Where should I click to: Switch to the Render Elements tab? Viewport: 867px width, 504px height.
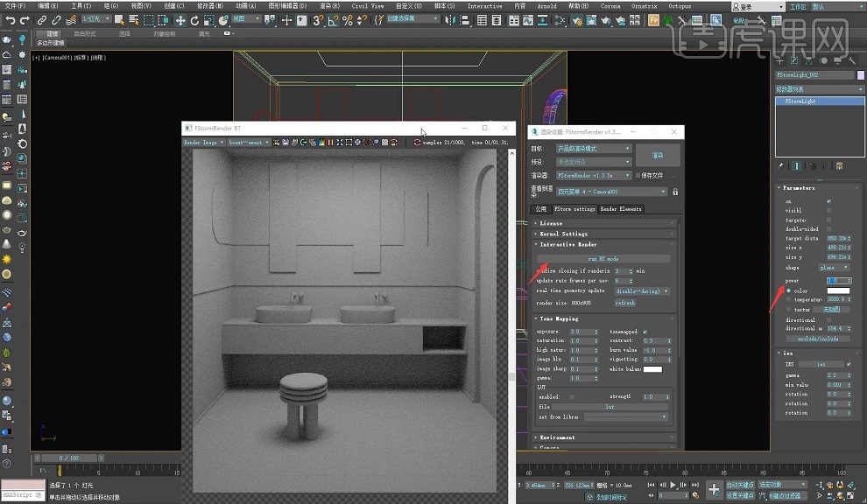point(620,209)
